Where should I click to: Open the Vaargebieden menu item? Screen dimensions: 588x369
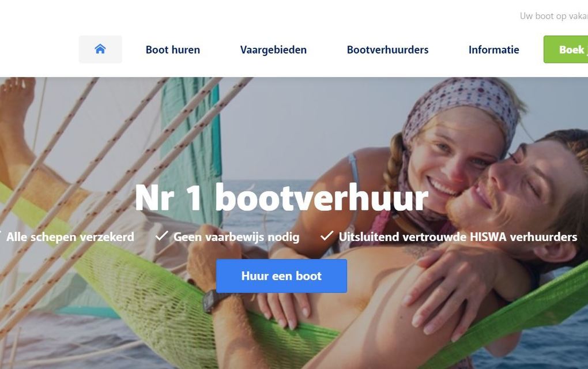click(273, 50)
